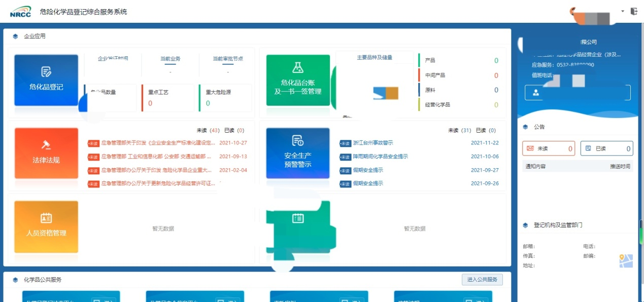Switch to 未读 announcements in 公告 panel

click(x=548, y=148)
